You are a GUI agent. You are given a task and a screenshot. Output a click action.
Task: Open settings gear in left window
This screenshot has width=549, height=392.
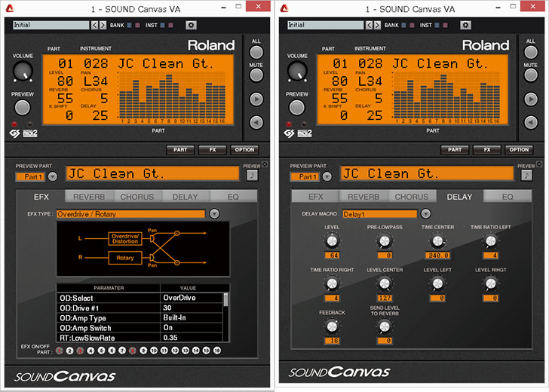coord(191,25)
